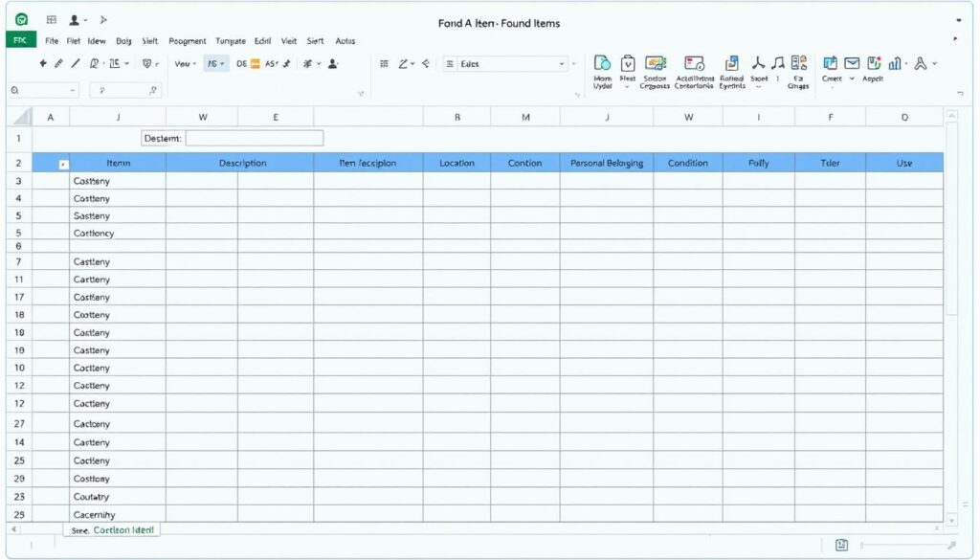980x560 pixels.
Task: Click the music note ribbon icon
Action: point(777,62)
